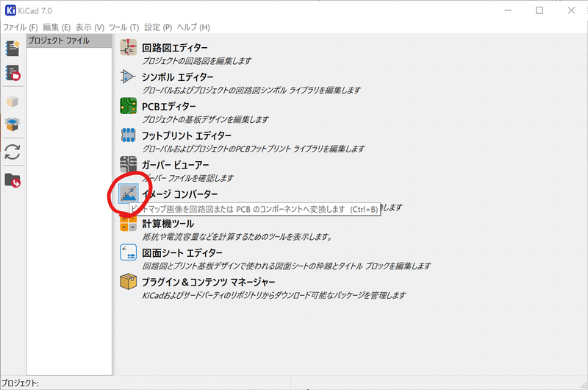Click description 抵抗や電流容量などを計算するためのツールを表示します。
The height and width of the screenshot is (390, 588).
click(237, 237)
